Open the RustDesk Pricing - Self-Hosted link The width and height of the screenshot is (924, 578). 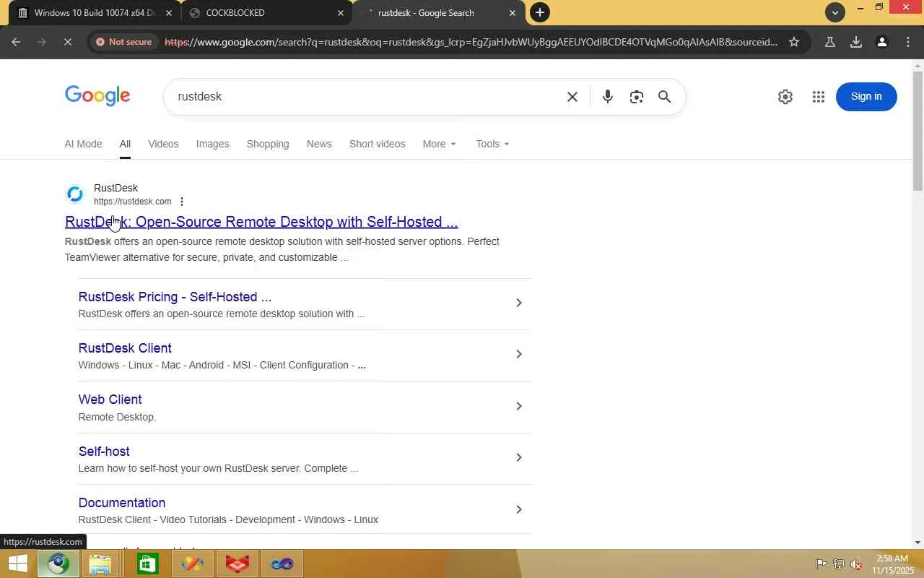coord(175,297)
